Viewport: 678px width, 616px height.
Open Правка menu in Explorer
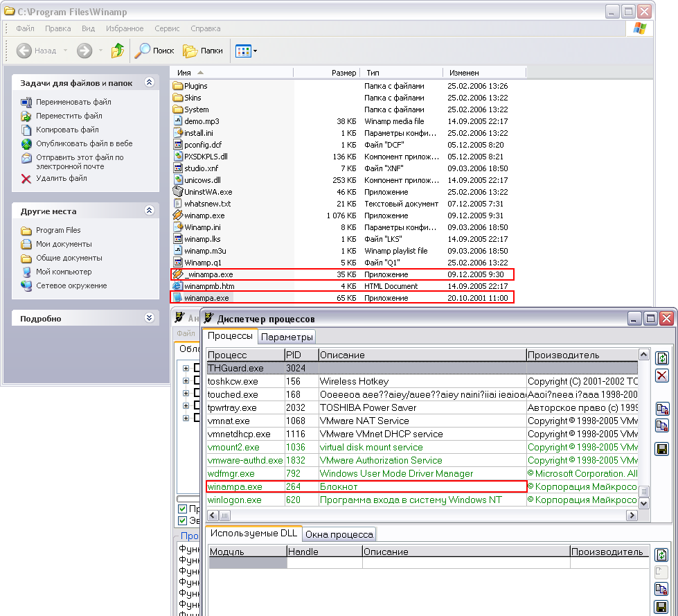point(58,28)
